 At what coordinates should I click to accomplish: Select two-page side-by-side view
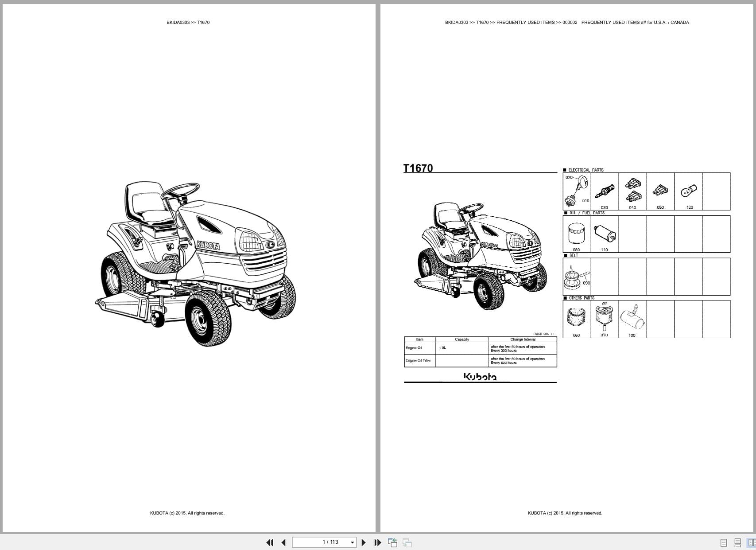[x=752, y=542]
